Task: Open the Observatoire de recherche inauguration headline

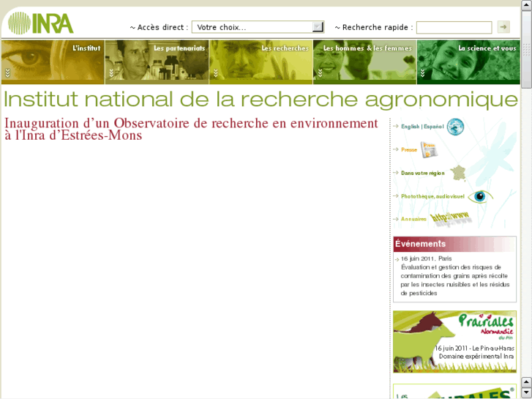Action: (x=191, y=129)
